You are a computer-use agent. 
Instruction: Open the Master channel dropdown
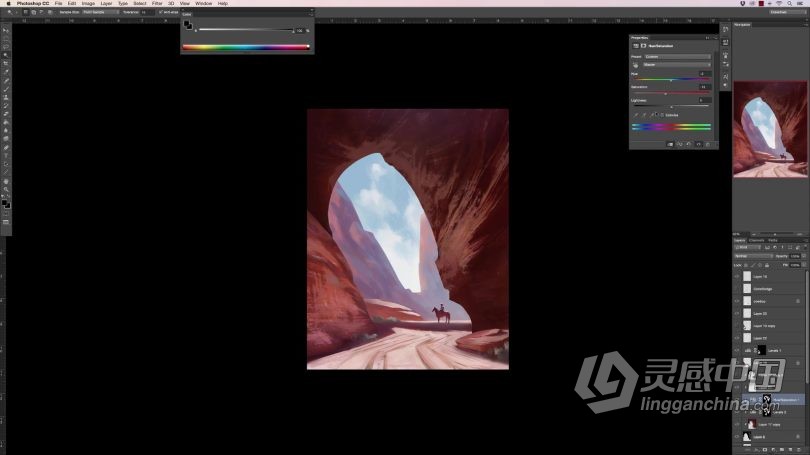click(x=677, y=65)
